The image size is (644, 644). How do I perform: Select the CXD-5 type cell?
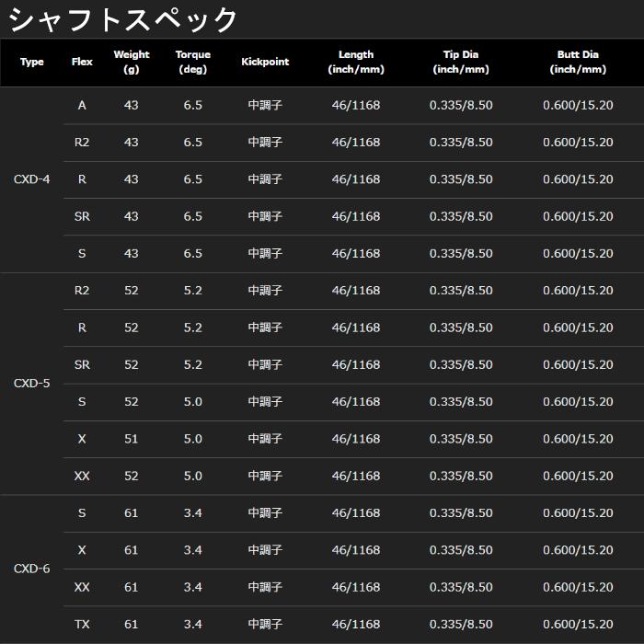point(31,384)
